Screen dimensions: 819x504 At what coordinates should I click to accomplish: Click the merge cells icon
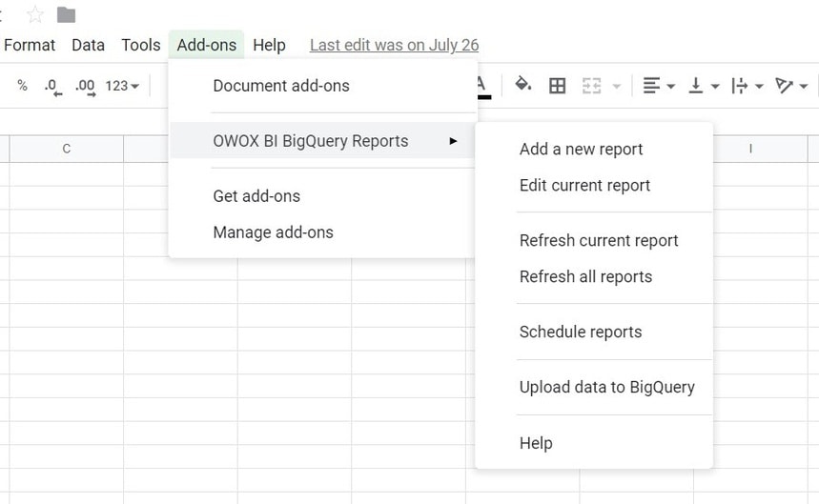click(591, 86)
